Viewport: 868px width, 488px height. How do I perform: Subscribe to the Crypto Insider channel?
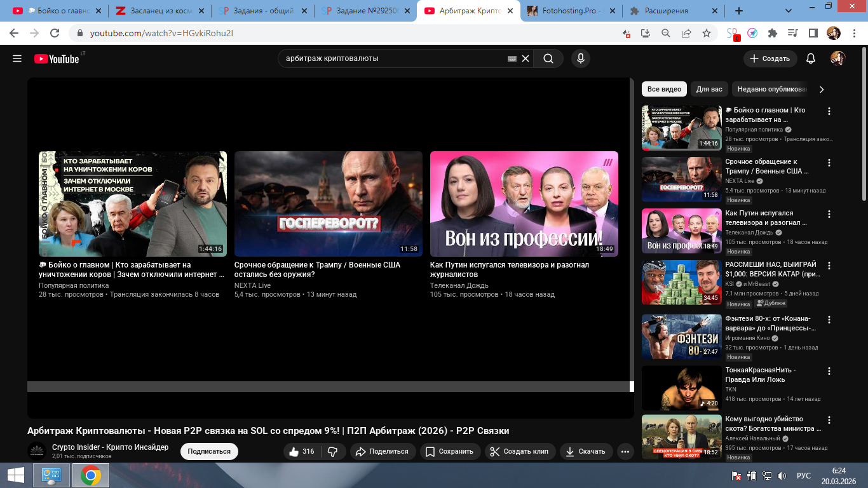(x=209, y=451)
